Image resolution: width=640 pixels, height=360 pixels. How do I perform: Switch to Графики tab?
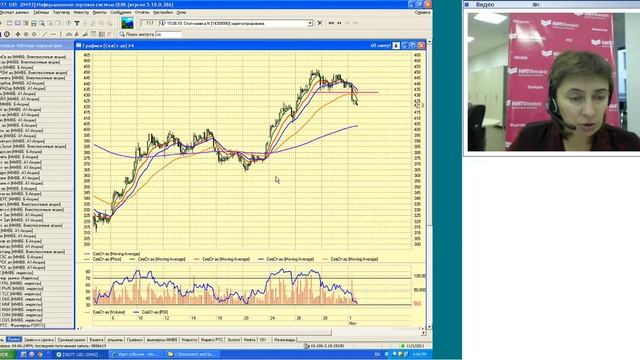[x=134, y=340]
